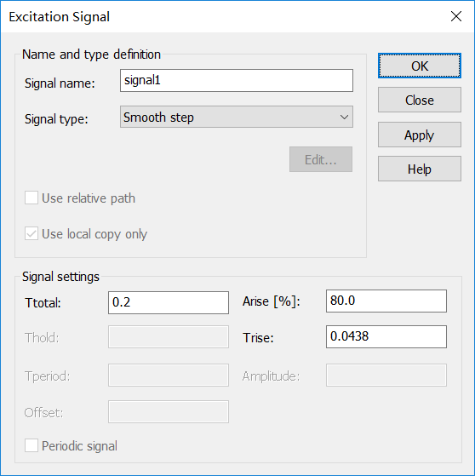Click the Offset field

[169, 411]
